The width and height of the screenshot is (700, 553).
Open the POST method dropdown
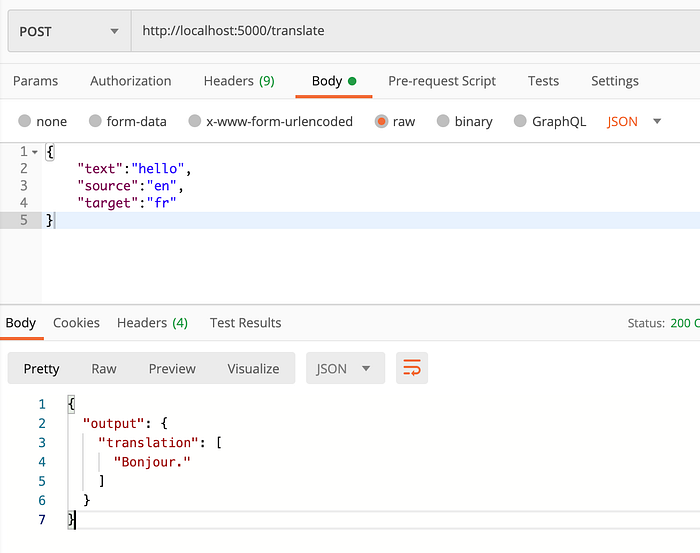tap(70, 31)
